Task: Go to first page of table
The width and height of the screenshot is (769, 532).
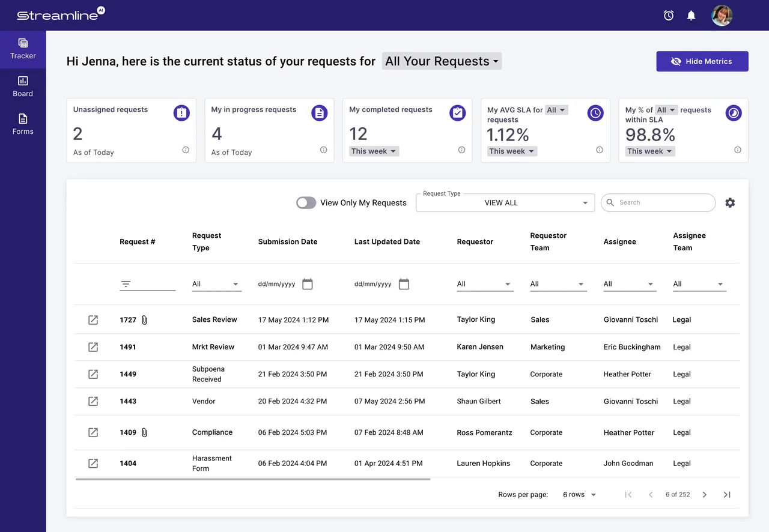Action: [x=628, y=495]
